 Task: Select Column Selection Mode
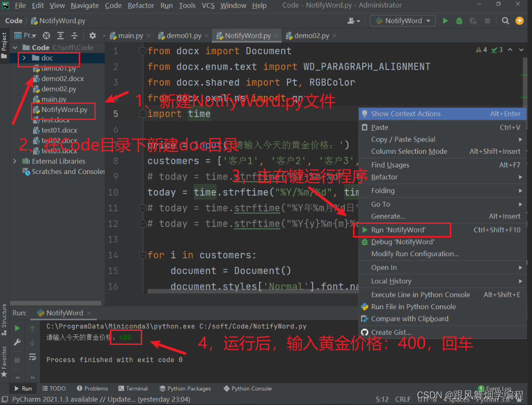[442, 151]
